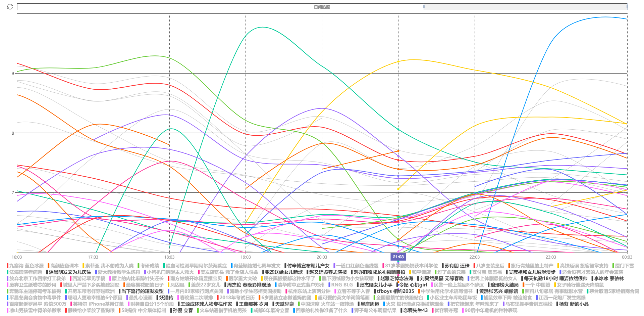This screenshot has width=644, height=316.
Task: Toggle 王源成环球人物专栏作家 legend entry
Action: tap(205, 304)
